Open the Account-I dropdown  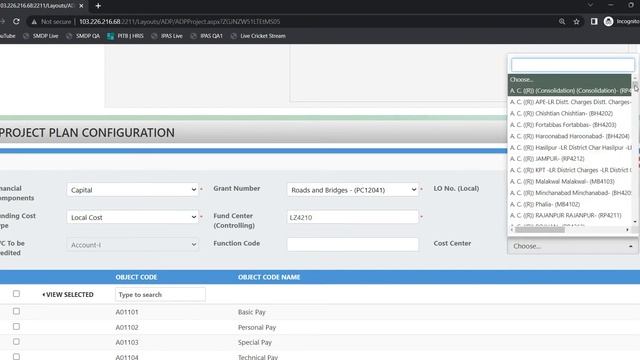tap(133, 245)
